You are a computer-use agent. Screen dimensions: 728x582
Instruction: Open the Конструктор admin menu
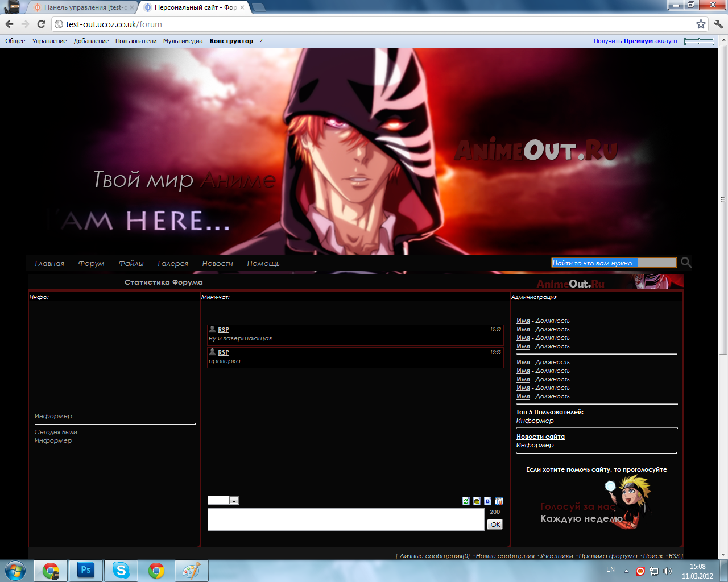tap(231, 41)
